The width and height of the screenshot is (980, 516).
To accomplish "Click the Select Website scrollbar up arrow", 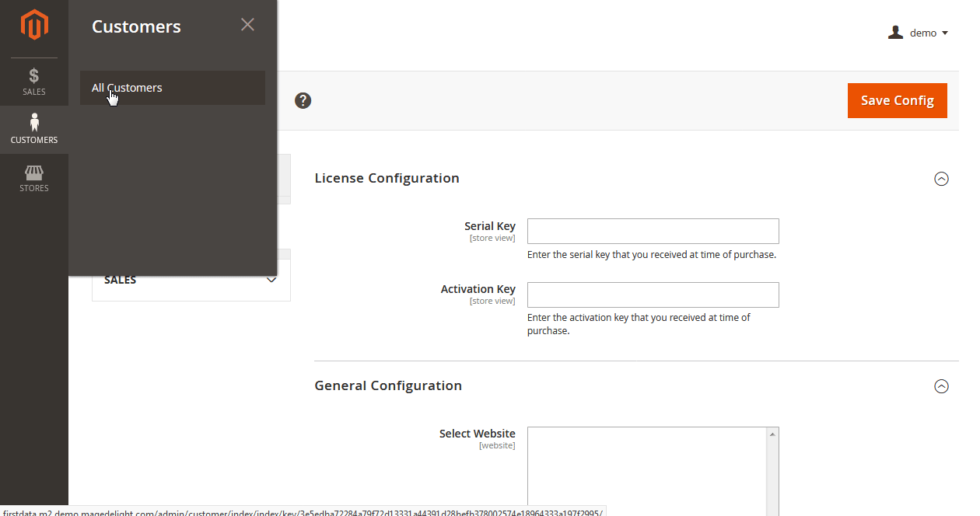I will [x=772, y=434].
